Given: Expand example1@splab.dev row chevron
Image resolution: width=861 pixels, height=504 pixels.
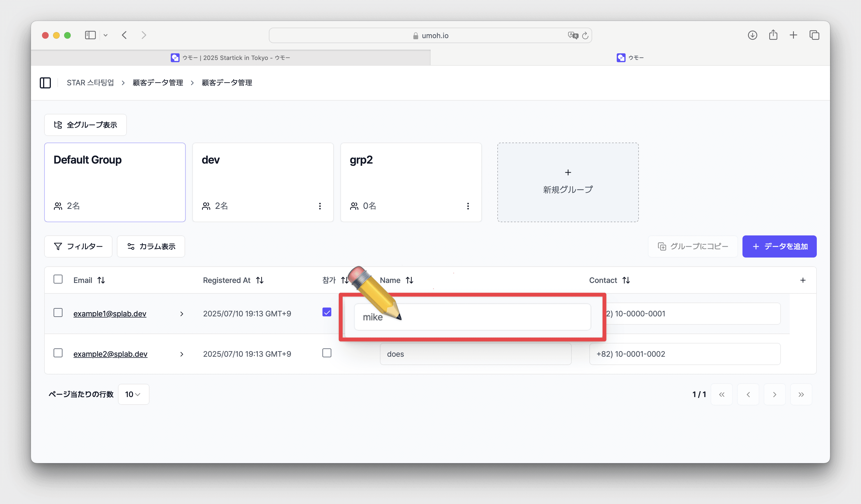Looking at the screenshot, I should pyautogui.click(x=182, y=314).
